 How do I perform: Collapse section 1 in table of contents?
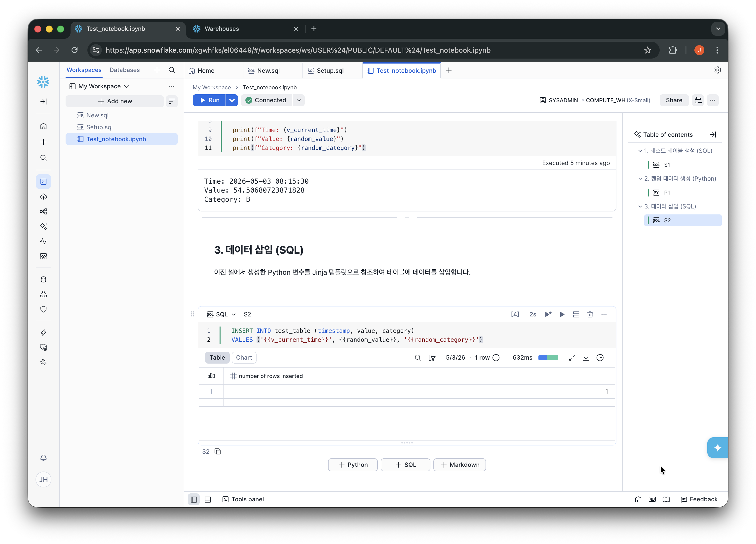pos(640,151)
